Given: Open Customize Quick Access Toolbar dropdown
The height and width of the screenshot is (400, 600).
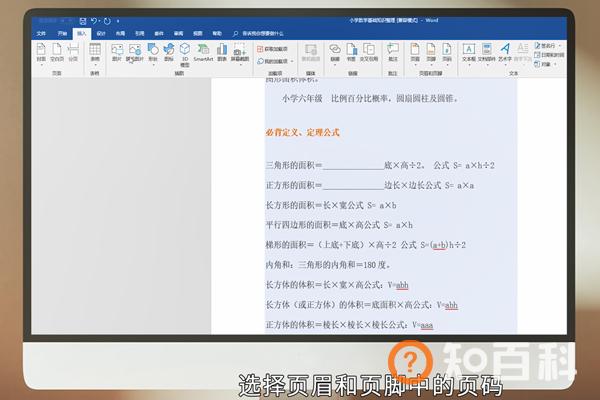Looking at the screenshot, I should point(118,21).
